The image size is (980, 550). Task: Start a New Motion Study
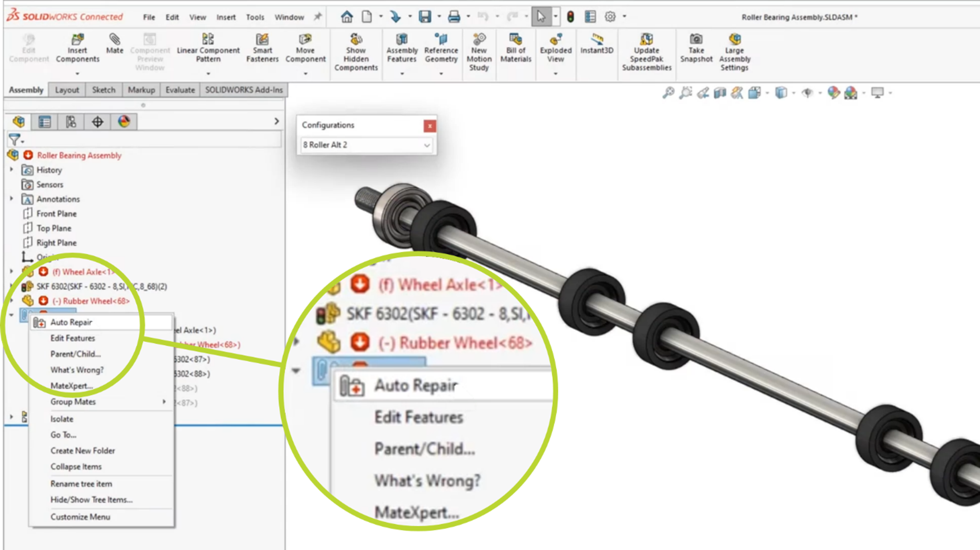(479, 52)
